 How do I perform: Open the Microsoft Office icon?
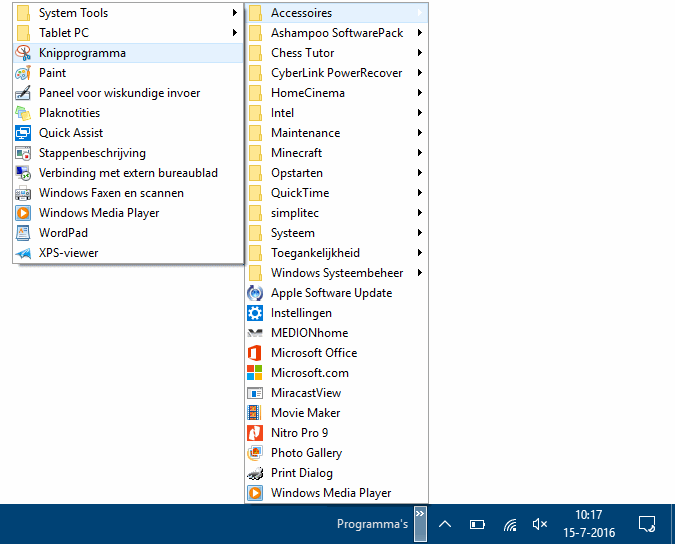click(x=255, y=353)
